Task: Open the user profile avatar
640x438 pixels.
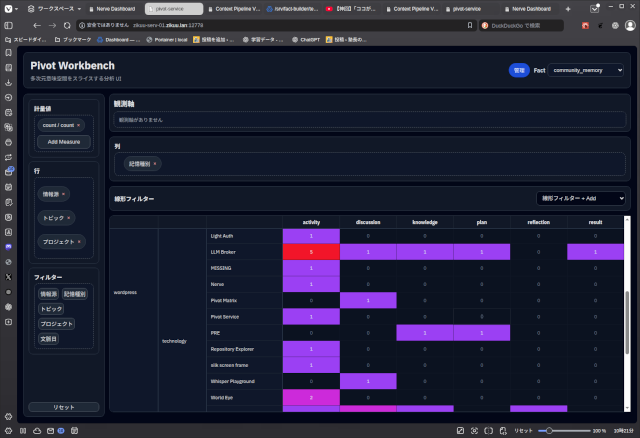Action: [x=630, y=25]
